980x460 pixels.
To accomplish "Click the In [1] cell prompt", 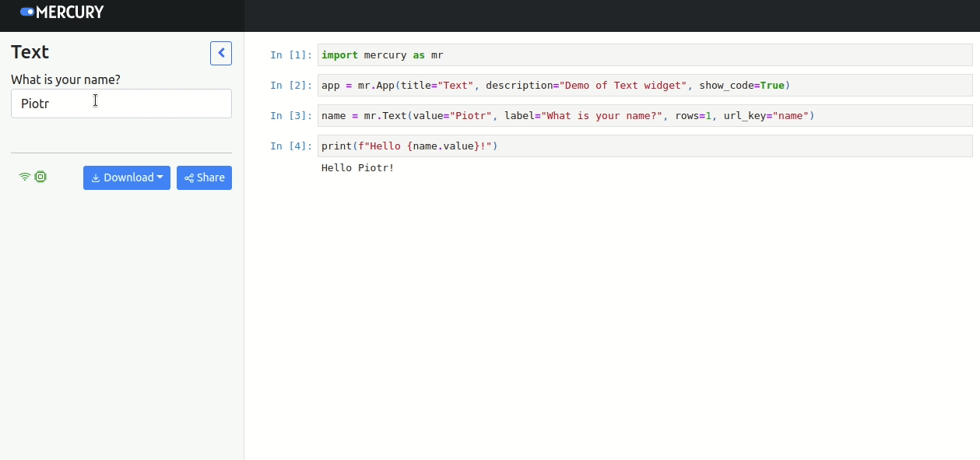I will (x=290, y=55).
